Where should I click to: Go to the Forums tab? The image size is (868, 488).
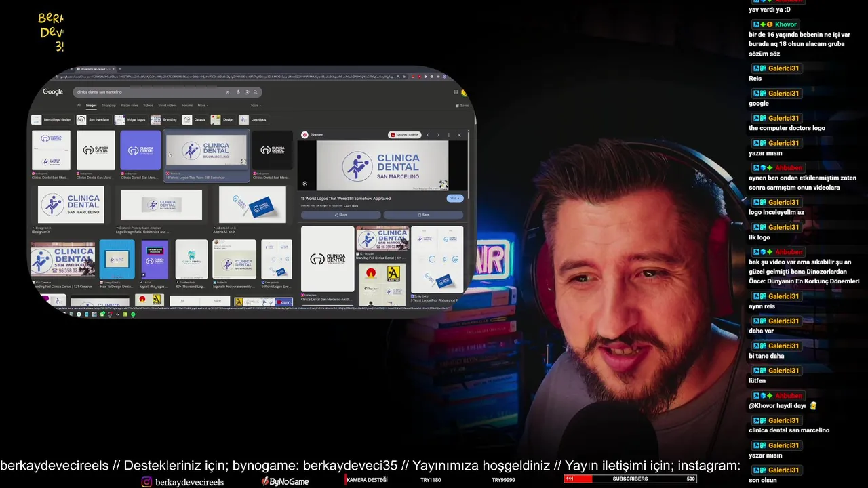tap(187, 106)
